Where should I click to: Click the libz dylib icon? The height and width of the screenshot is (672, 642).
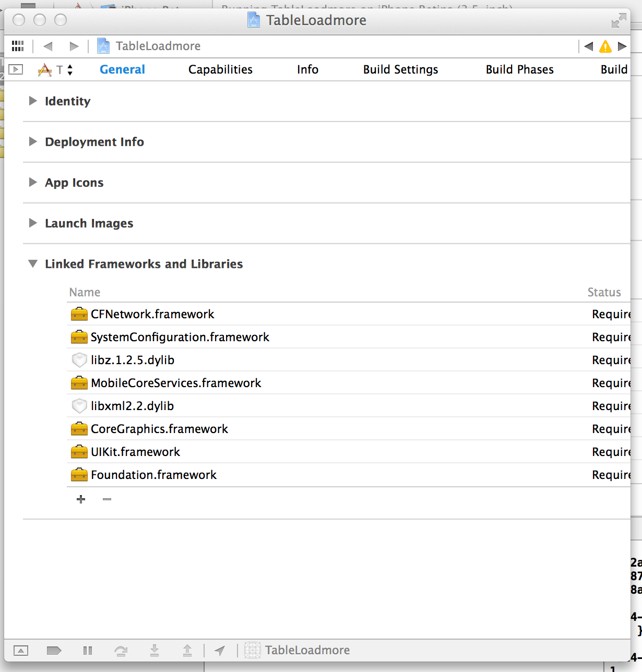pos(79,360)
